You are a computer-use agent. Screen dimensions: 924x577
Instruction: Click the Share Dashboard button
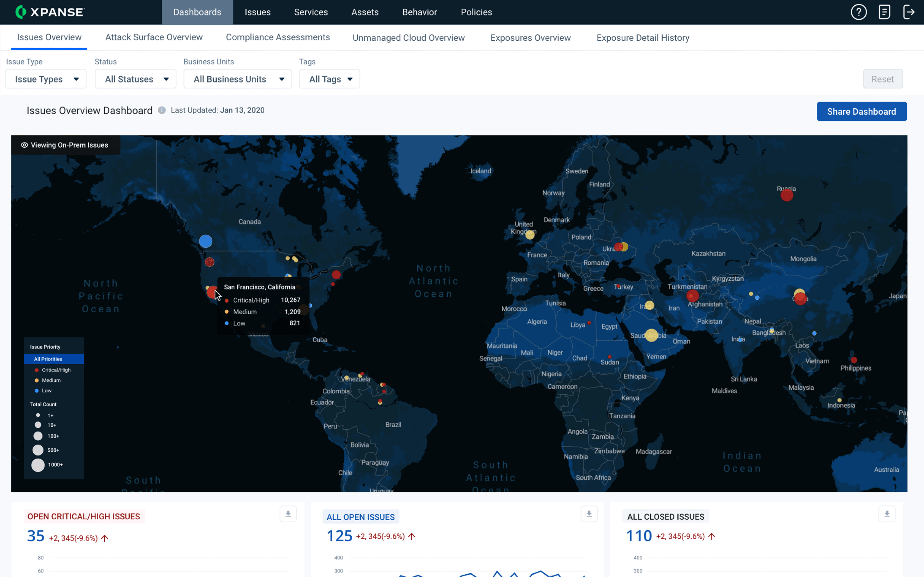[861, 112]
